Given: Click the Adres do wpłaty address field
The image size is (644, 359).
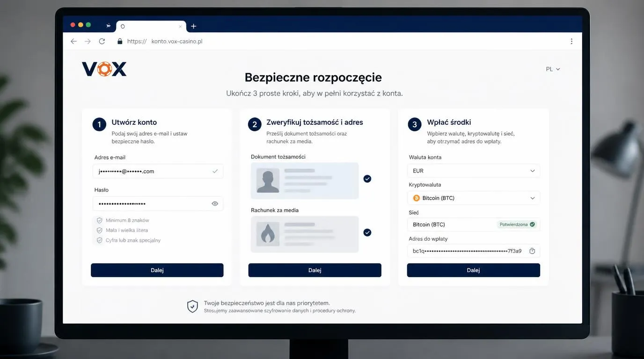Looking at the screenshot, I should click(x=474, y=251).
